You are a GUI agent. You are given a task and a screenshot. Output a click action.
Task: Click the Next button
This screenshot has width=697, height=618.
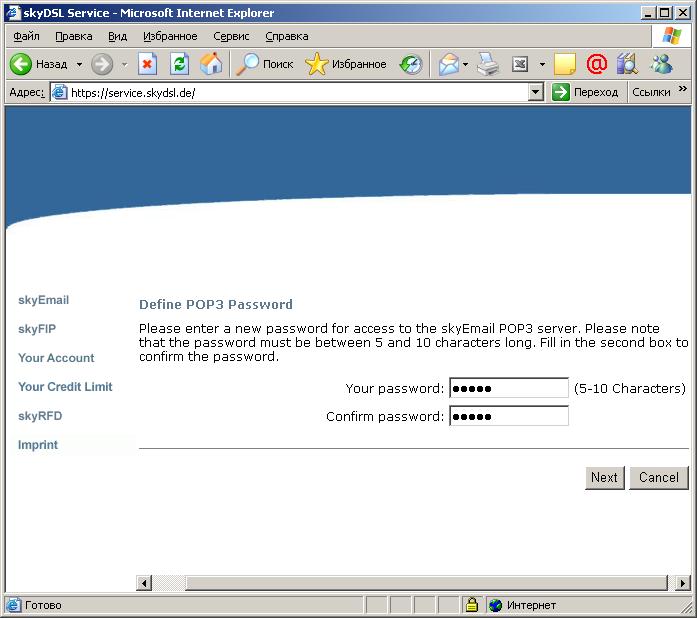605,478
